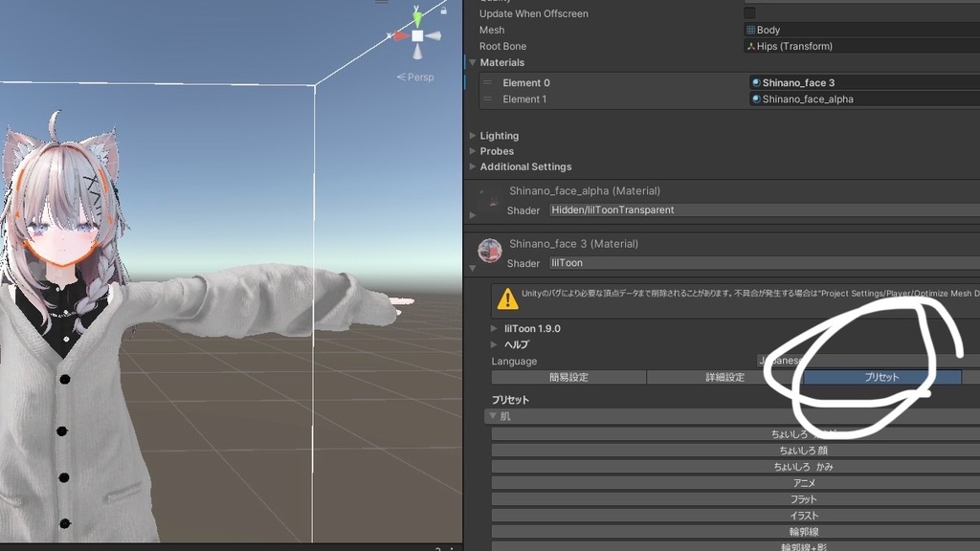
Task: Click the Shinano_face 3 material preview thumbnail
Action: pyautogui.click(x=489, y=251)
